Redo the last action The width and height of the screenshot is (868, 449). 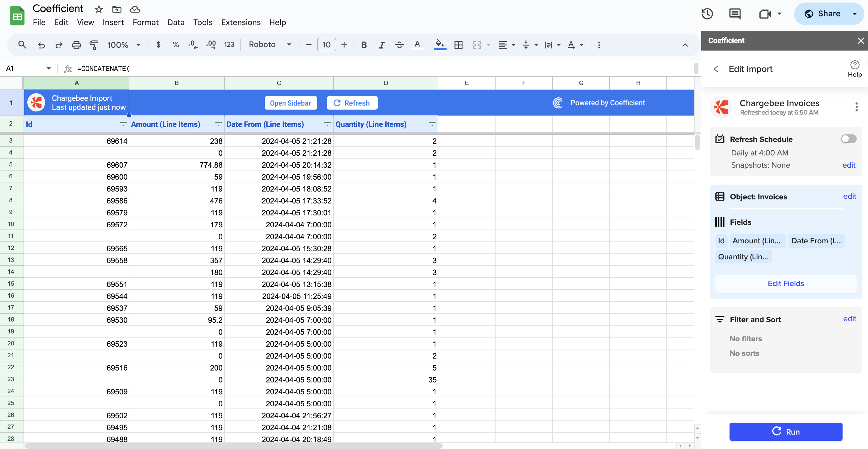[59, 45]
